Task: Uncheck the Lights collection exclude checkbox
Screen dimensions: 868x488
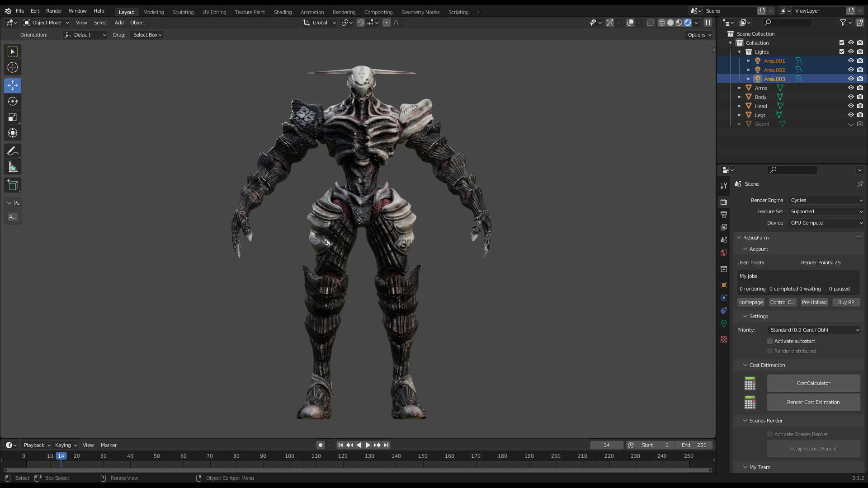Action: tap(842, 52)
